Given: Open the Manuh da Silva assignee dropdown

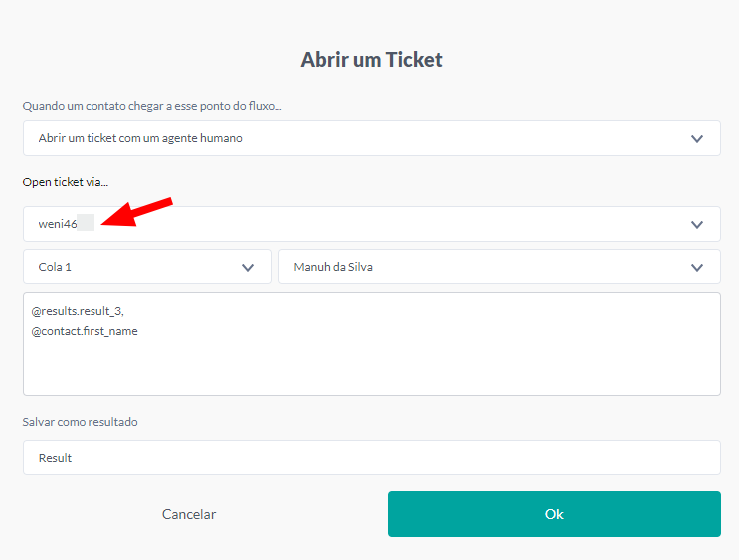Looking at the screenshot, I should tap(477, 267).
